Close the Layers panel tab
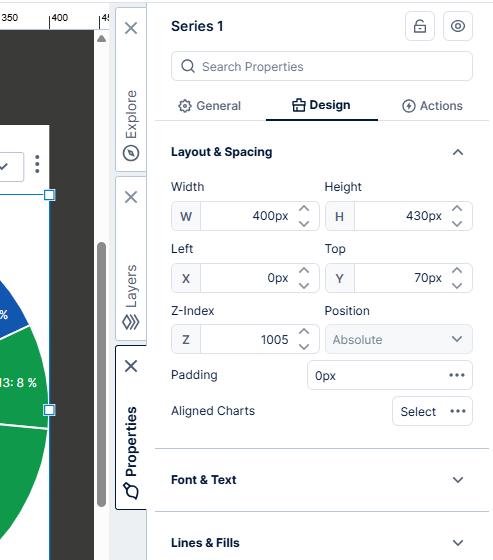 pos(131,197)
